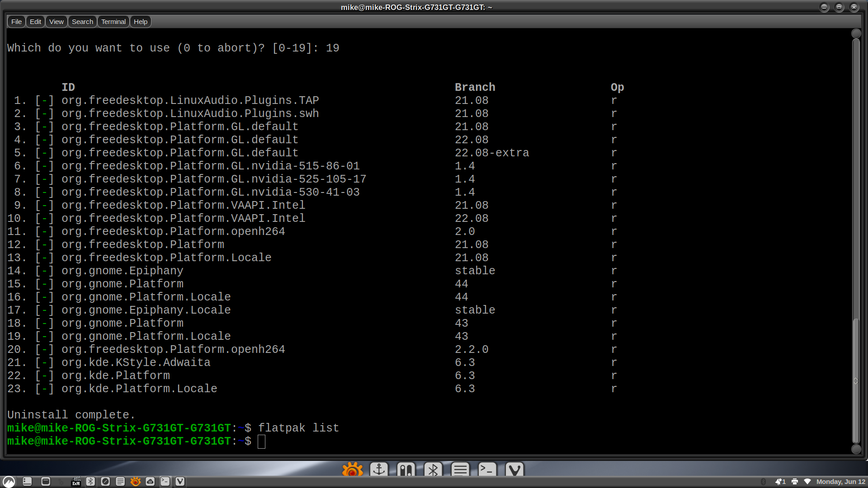Screen dimensions: 868x488
Task: Open the File menu
Action: (x=16, y=22)
